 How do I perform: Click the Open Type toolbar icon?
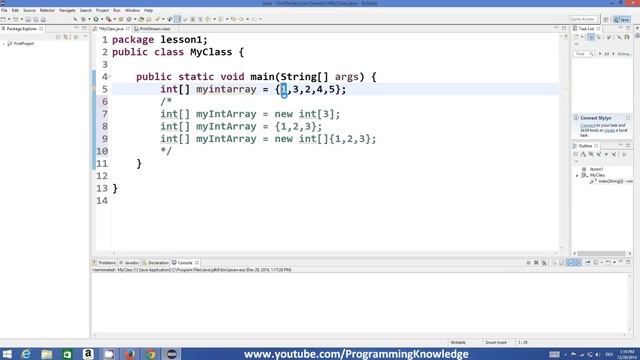tap(141, 19)
